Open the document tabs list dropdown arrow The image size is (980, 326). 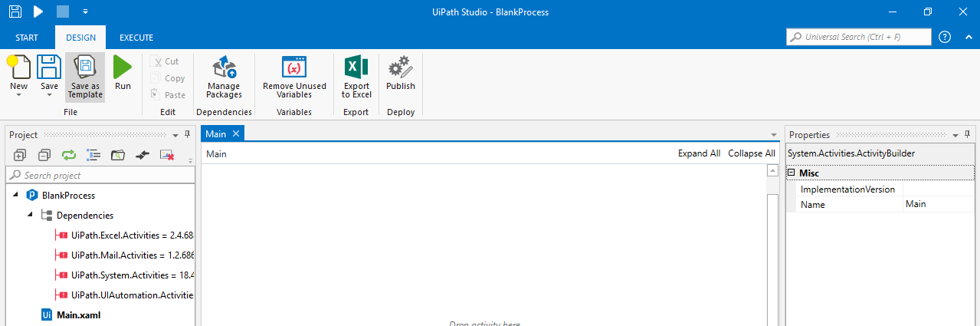pos(772,135)
